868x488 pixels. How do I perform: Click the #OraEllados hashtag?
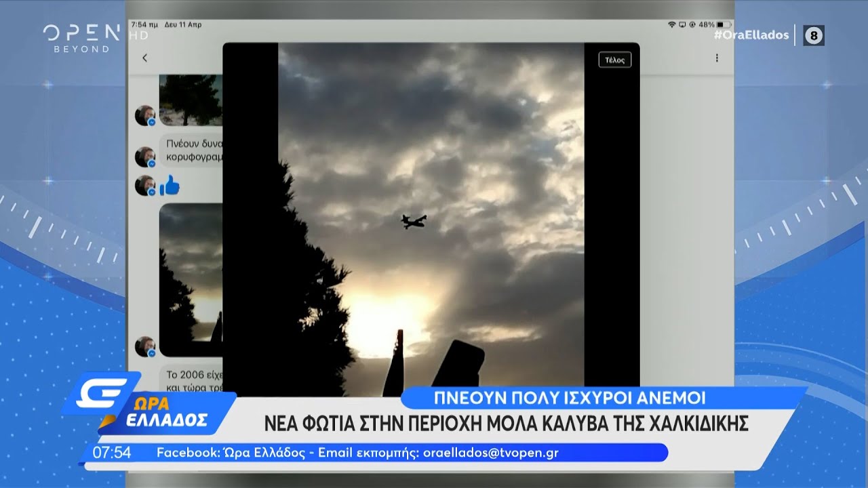(x=751, y=35)
